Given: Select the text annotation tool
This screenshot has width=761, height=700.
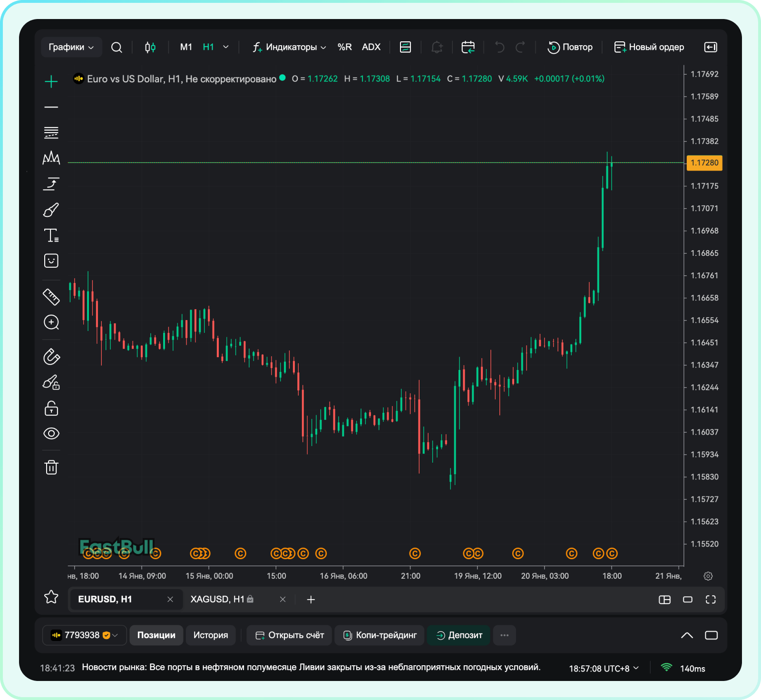Looking at the screenshot, I should pos(51,235).
